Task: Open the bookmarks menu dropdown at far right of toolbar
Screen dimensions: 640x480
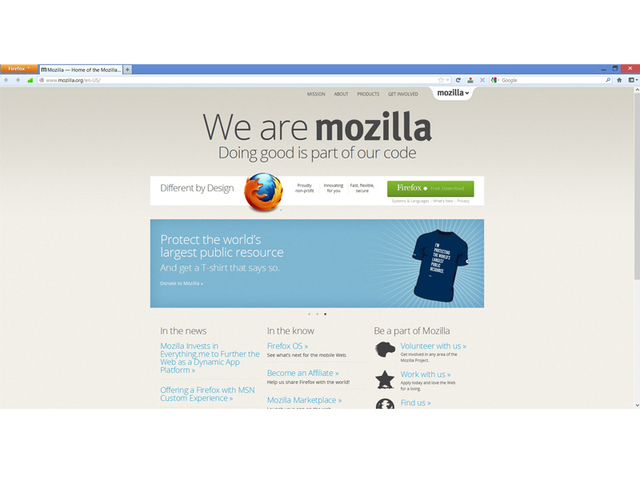Action: tap(633, 80)
